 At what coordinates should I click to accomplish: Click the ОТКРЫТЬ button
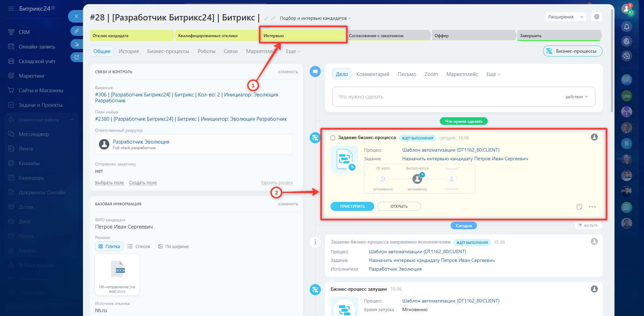399,206
